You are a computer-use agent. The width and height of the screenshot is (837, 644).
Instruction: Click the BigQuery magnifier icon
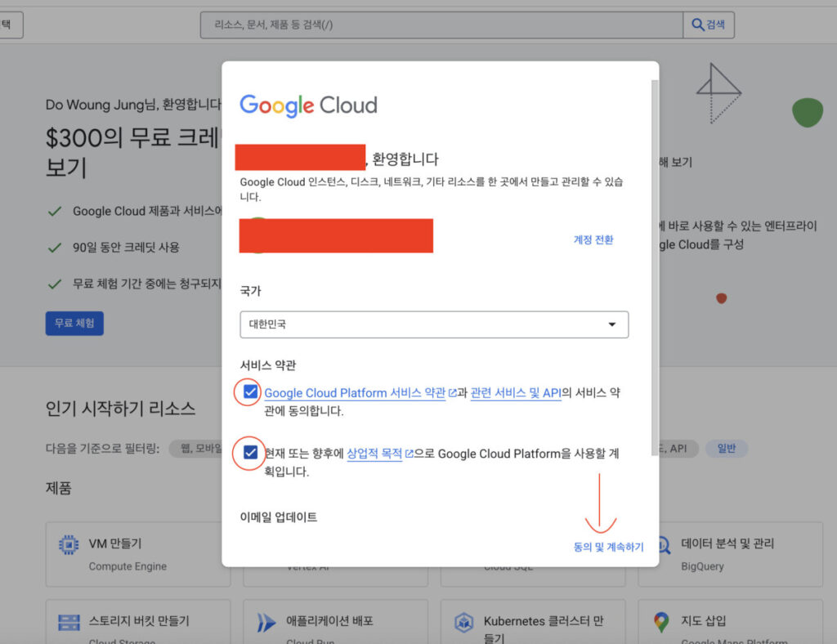(664, 545)
